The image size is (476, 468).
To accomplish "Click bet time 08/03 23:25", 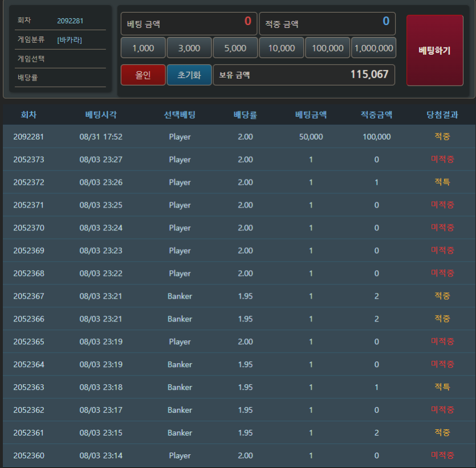I will (x=101, y=205).
